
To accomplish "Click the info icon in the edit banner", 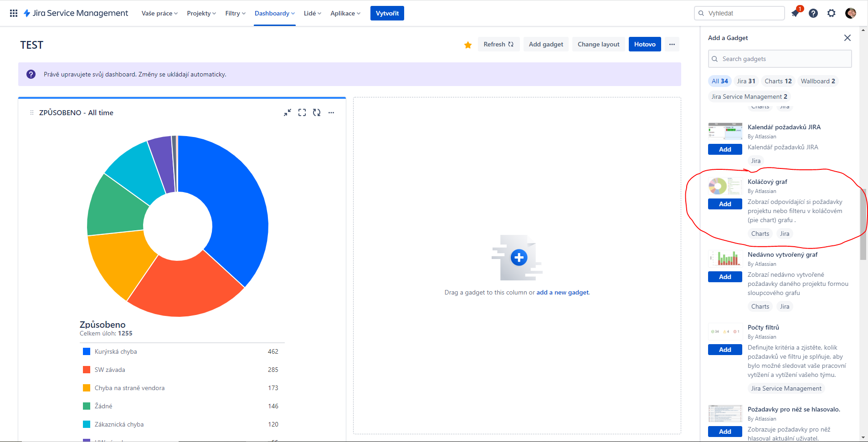I will [31, 74].
